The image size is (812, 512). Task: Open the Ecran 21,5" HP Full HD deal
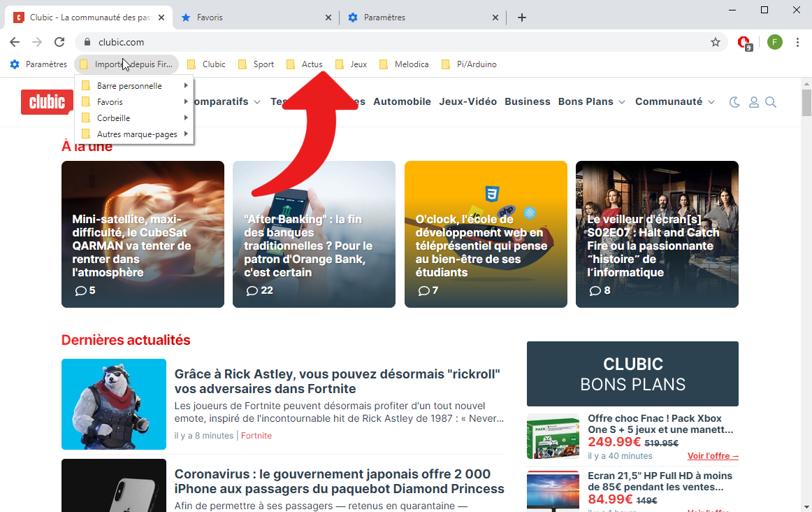click(660, 481)
